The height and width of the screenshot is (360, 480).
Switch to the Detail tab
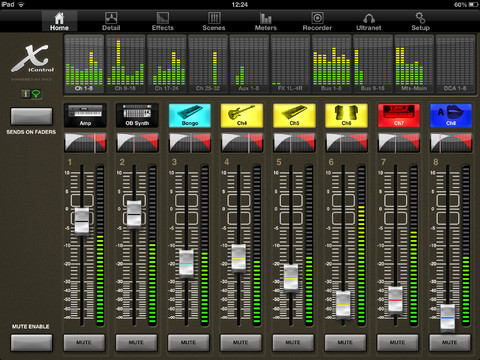[111, 21]
